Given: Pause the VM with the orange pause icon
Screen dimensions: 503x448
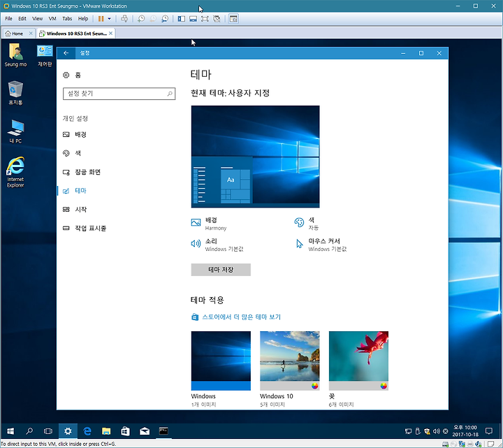Looking at the screenshot, I should (x=101, y=19).
